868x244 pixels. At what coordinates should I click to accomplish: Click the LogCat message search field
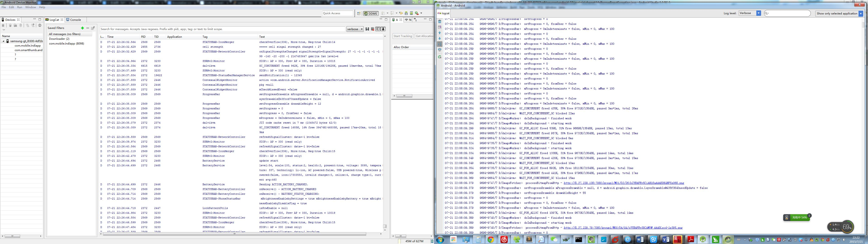222,29
